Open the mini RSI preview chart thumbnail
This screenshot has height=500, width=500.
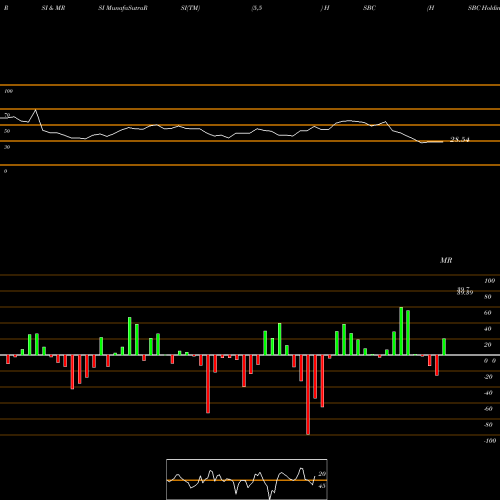point(247,479)
